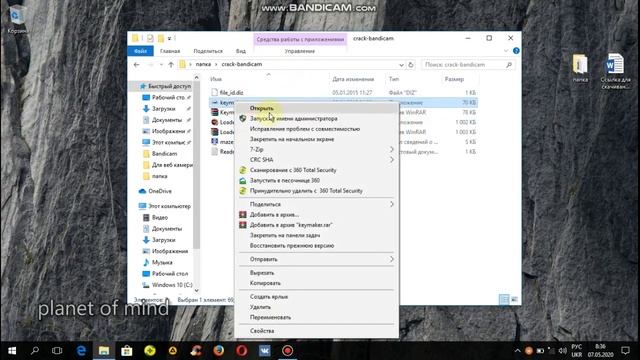Select Создать ярлык
640x360 pixels.
[x=269, y=297]
